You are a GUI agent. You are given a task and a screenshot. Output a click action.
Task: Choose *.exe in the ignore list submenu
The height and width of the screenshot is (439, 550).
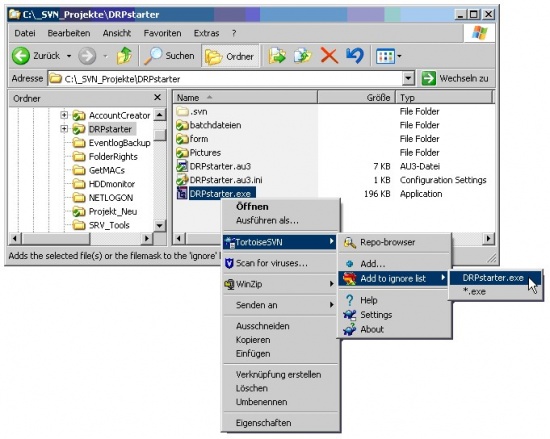point(474,291)
